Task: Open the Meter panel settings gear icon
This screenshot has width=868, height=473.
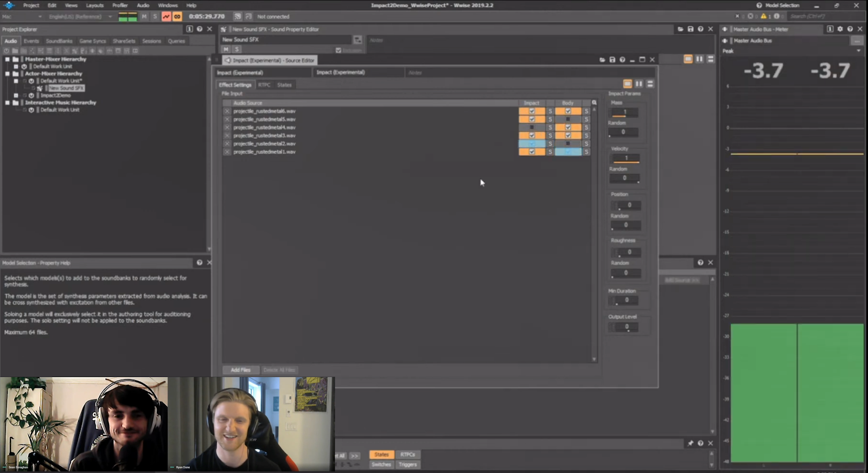Action: 840,29
